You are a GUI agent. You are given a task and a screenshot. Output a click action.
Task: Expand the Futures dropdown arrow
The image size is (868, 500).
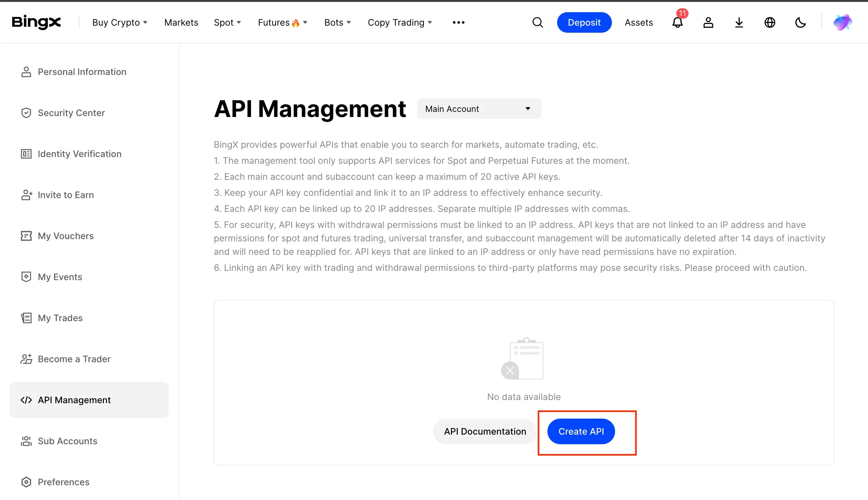point(305,22)
